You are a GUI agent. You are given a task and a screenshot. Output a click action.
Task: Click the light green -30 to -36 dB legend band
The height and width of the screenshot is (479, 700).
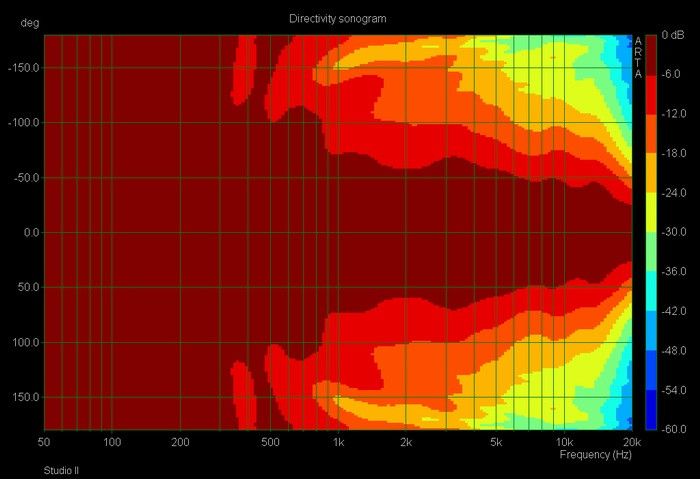coord(651,252)
